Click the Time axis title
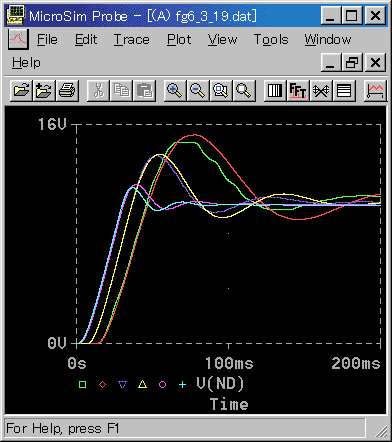The height and width of the screenshot is (442, 392). tap(229, 404)
